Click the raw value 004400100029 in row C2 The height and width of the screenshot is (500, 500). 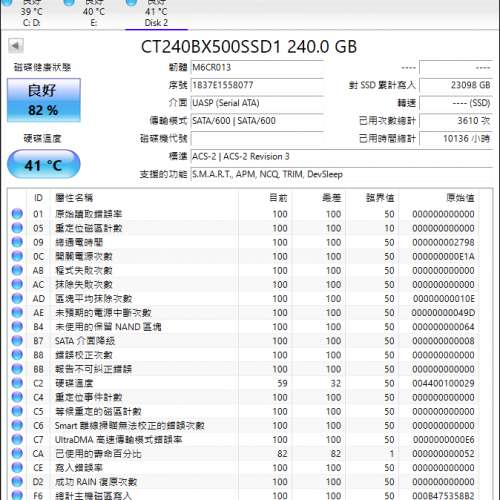[443, 383]
